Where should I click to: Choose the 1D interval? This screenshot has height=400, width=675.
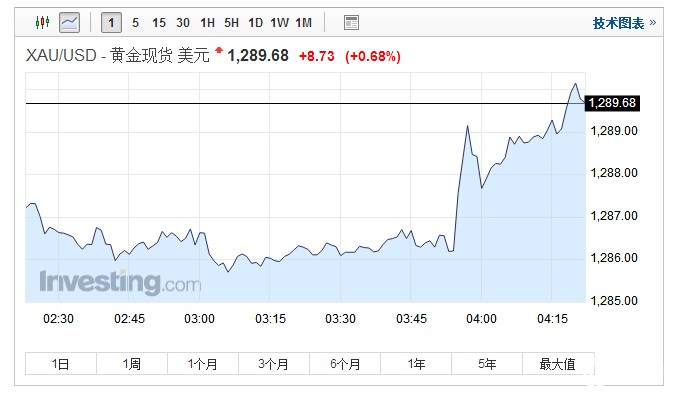255,22
